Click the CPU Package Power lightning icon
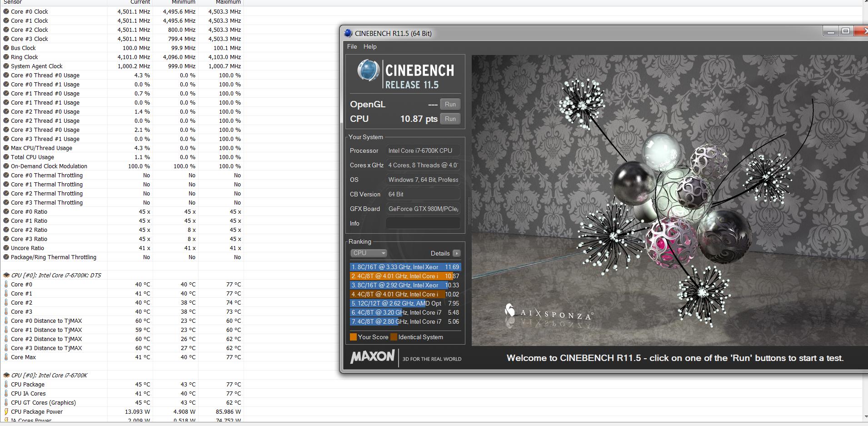 pos(6,411)
